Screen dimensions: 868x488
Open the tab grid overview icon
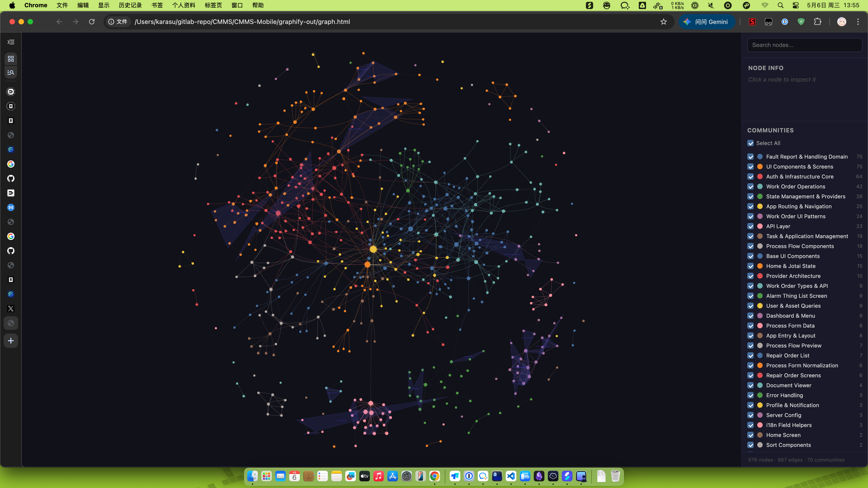coord(11,59)
